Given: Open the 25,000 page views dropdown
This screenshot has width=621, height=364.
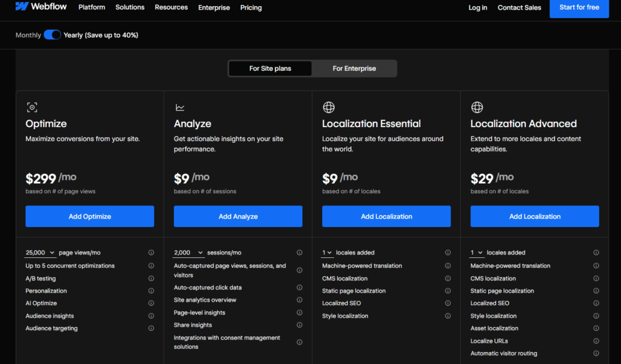Looking at the screenshot, I should pyautogui.click(x=40, y=253).
